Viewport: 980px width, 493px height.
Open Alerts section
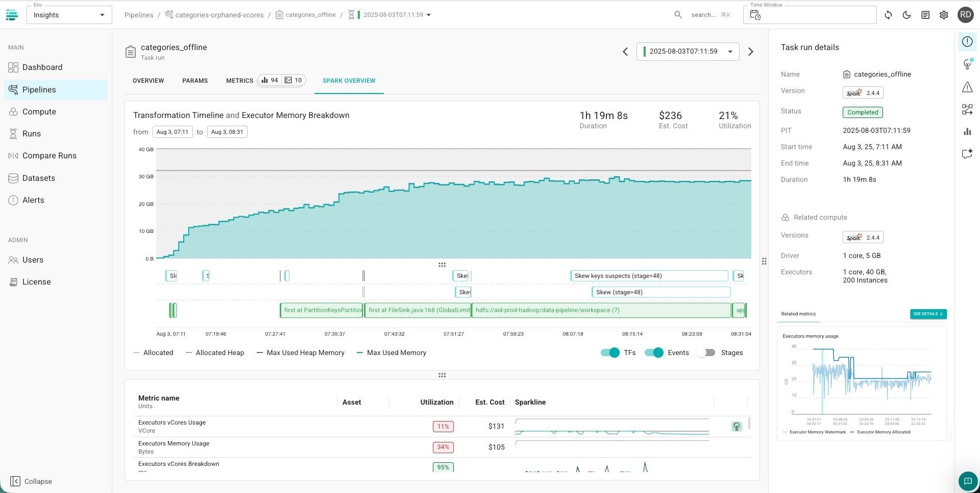click(x=56, y=200)
